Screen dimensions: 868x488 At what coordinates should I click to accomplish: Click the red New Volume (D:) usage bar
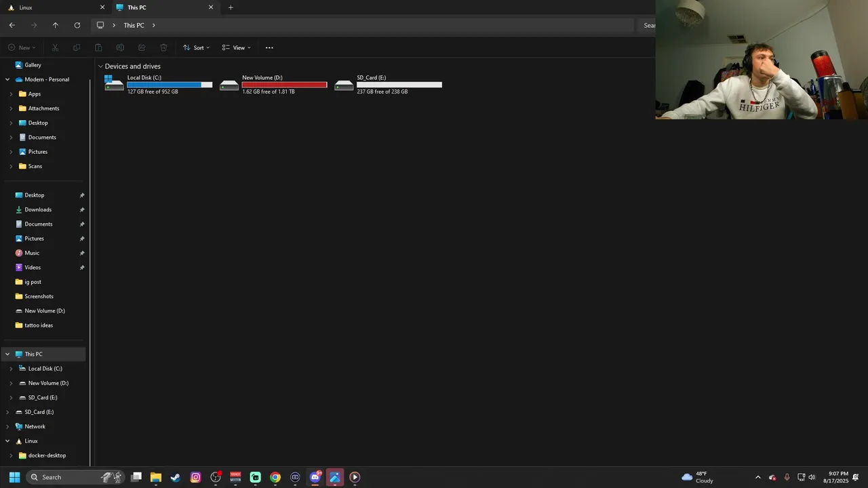click(x=284, y=85)
